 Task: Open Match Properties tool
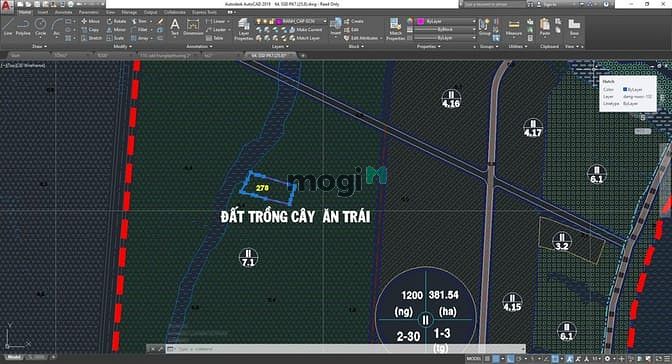click(395, 29)
